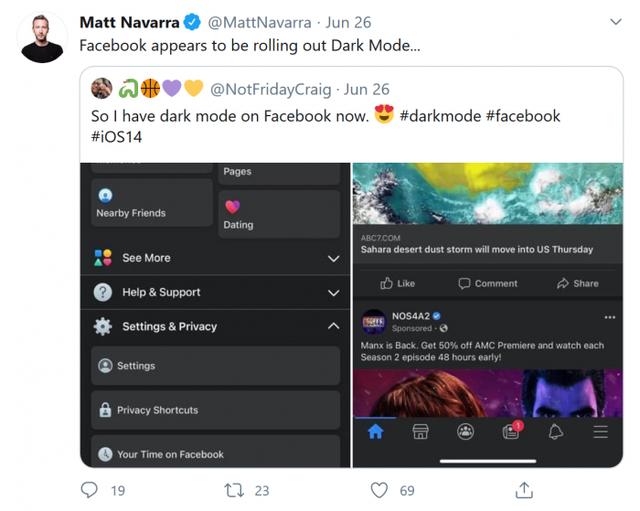Image resolution: width=640 pixels, height=511 pixels.
Task: Like the tweet with heart icon
Action: pos(379,490)
